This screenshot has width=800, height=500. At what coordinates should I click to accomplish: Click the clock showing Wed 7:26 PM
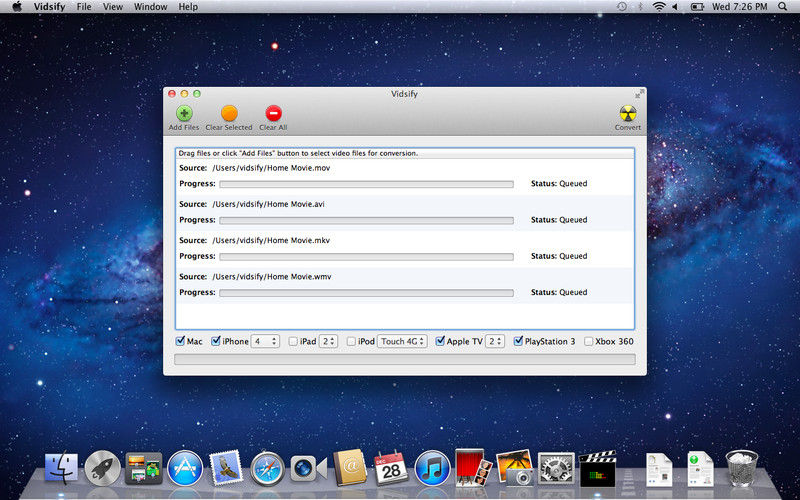click(739, 7)
